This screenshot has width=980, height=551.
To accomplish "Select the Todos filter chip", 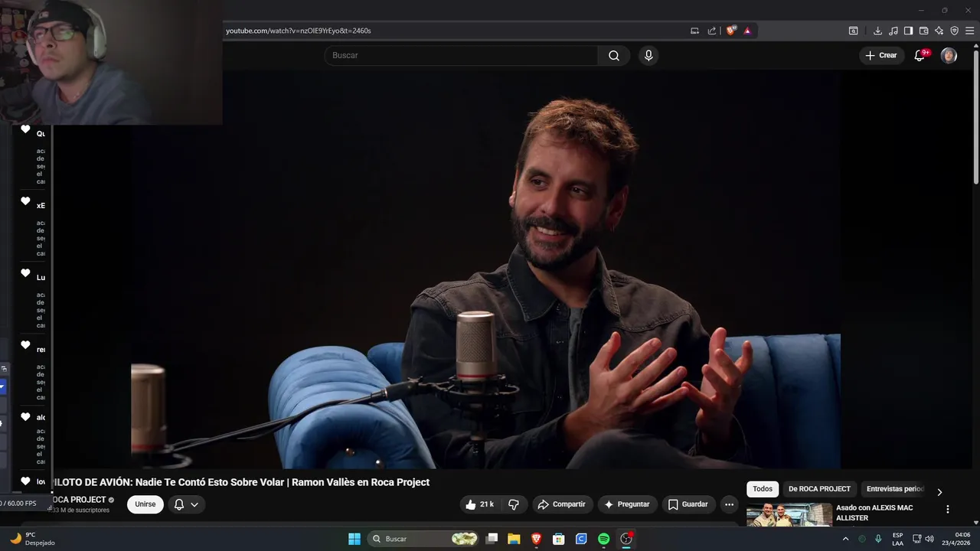I will [x=763, y=489].
